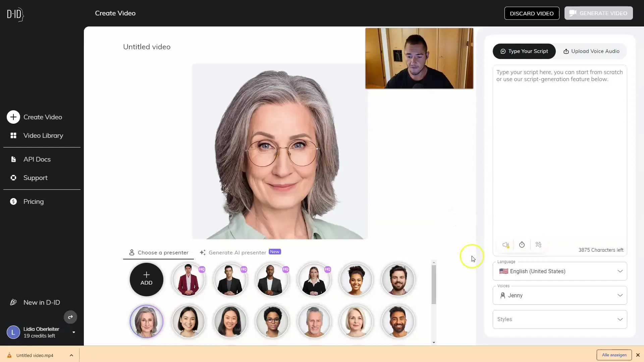
Task: Select curly-haired woman presenter thumbnail
Action: [356, 280]
